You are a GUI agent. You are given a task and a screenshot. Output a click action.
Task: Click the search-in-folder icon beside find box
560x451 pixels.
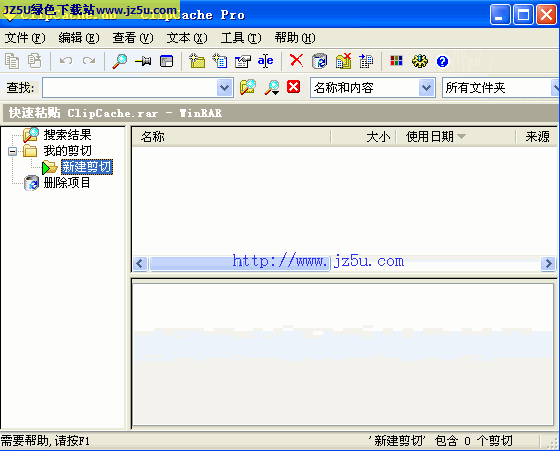coord(248,87)
